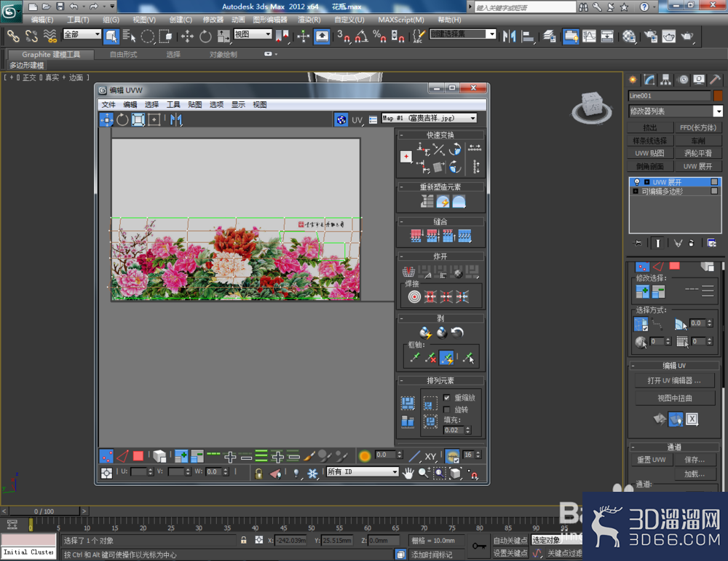Click the time slider showing 0 / 100
The height and width of the screenshot is (561, 728).
click(44, 511)
